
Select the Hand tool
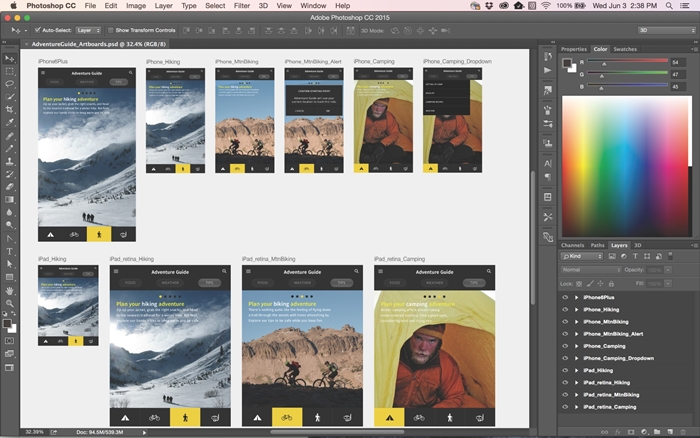coord(9,291)
